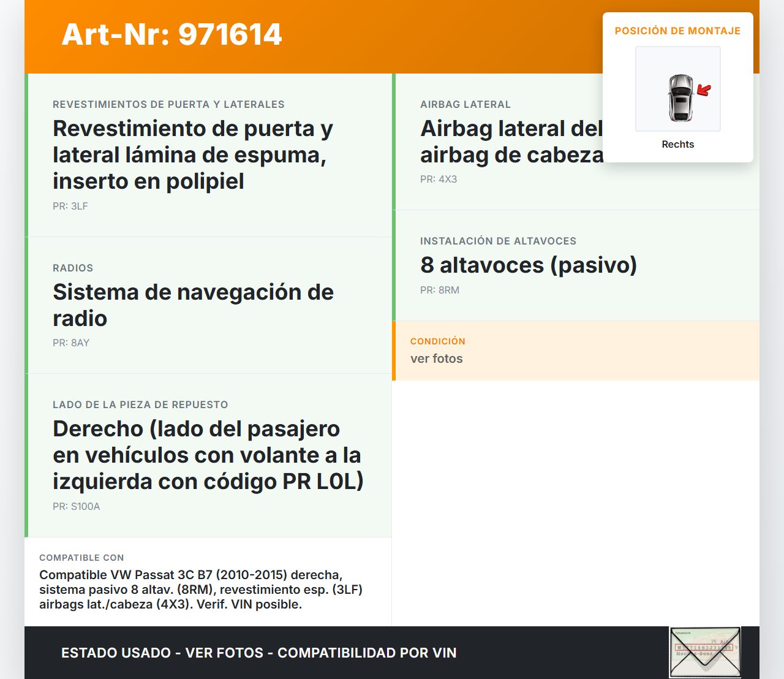This screenshot has width=784, height=679.
Task: Click the POSICIÓN DE MONTAJE label
Action: (678, 31)
